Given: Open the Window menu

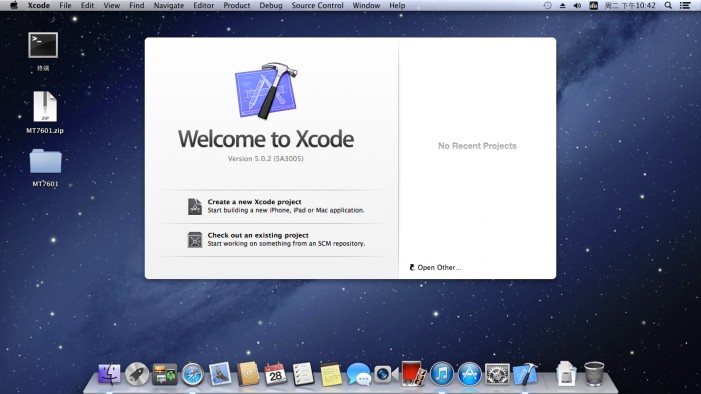Looking at the screenshot, I should click(366, 5).
